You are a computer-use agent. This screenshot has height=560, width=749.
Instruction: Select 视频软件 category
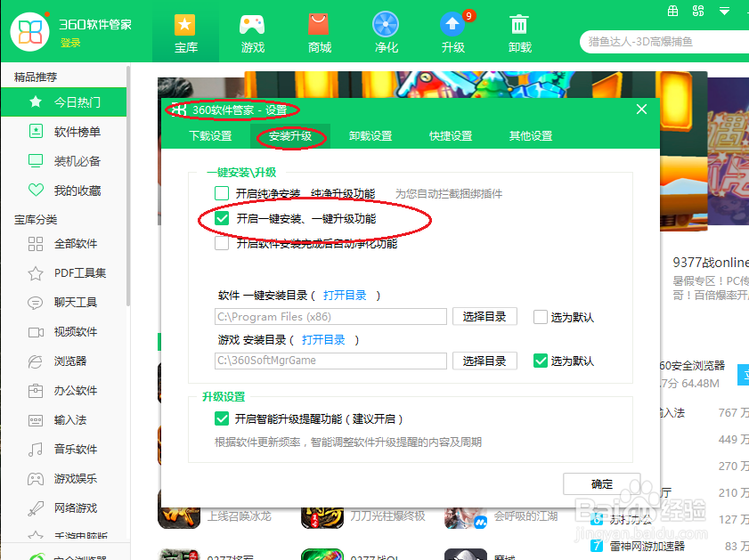coord(64,332)
